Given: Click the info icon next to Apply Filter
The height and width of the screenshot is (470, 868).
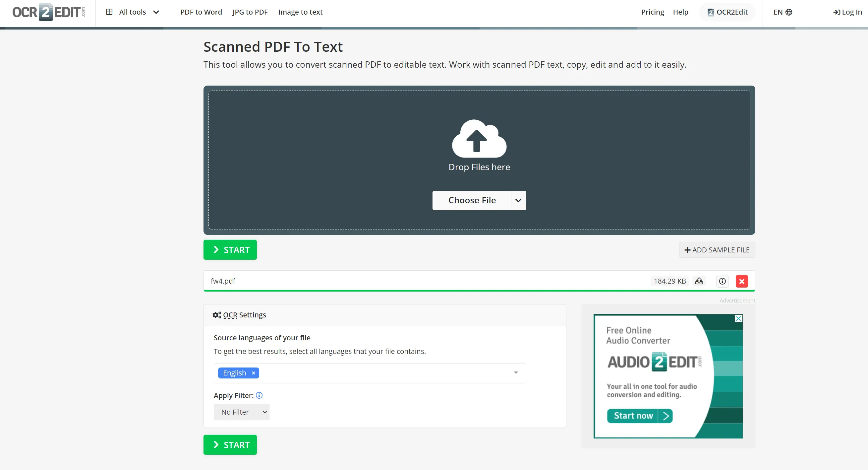Looking at the screenshot, I should click(x=260, y=395).
